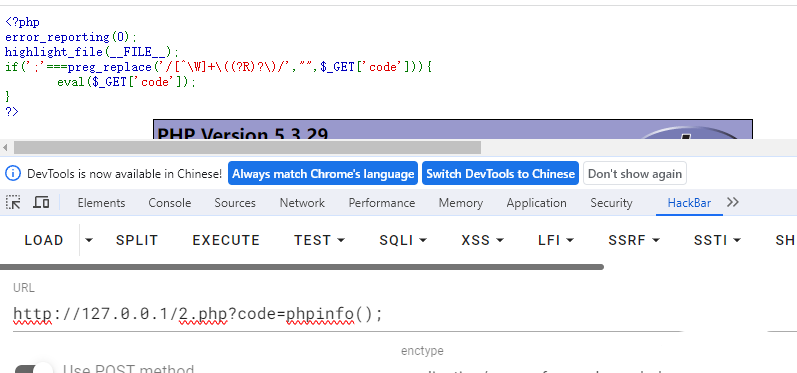This screenshot has height=373, width=797.
Task: Click the HackBar URL input field
Action: 348,315
